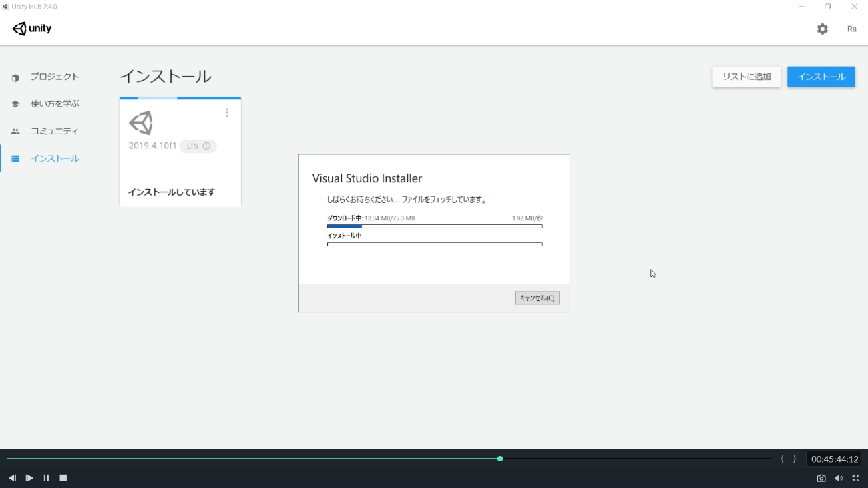Screen dimensions: 868x488
Task: Click the 00:45:44:12 timecode field
Action: click(x=833, y=459)
